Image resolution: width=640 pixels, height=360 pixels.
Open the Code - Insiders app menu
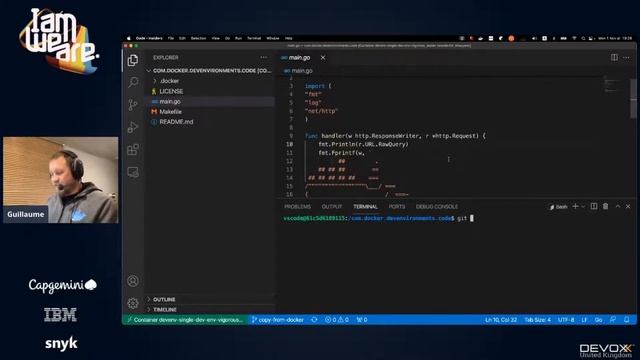click(149, 38)
